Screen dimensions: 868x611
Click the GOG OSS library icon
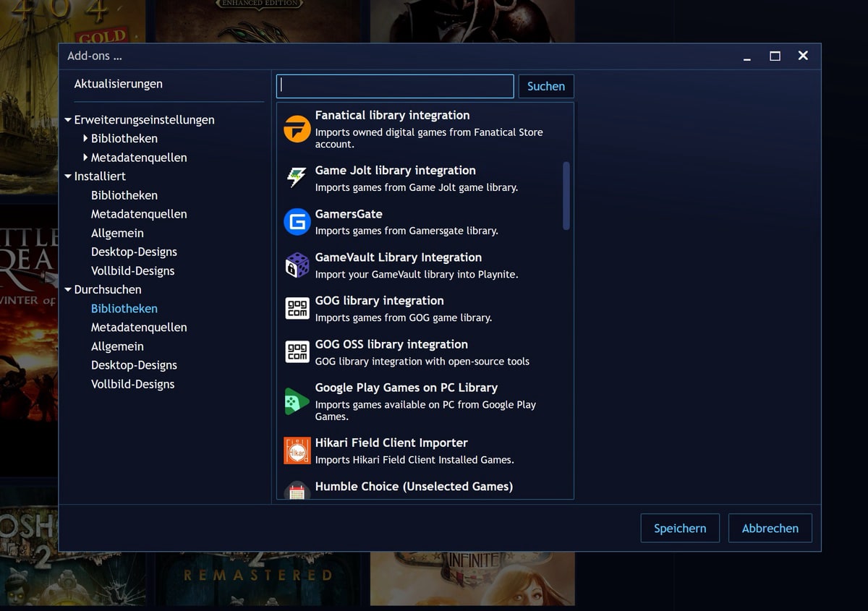tap(297, 352)
